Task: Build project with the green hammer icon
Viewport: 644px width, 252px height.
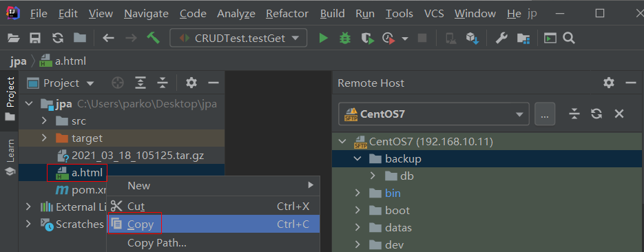Action: pyautogui.click(x=153, y=38)
